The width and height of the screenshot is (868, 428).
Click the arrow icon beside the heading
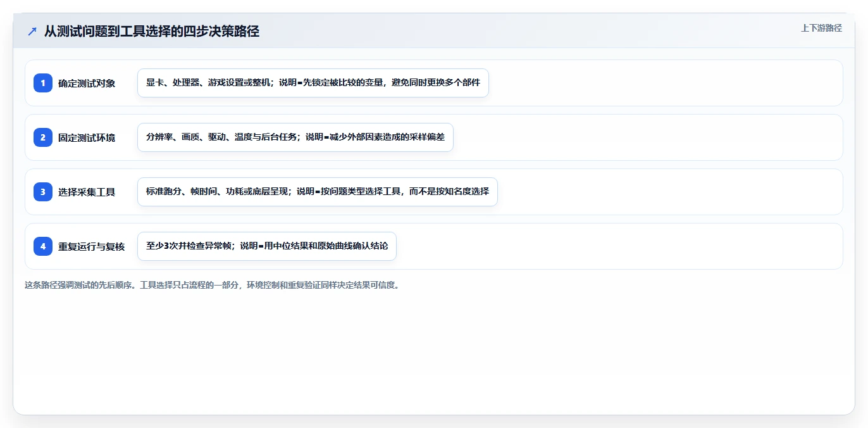click(32, 31)
